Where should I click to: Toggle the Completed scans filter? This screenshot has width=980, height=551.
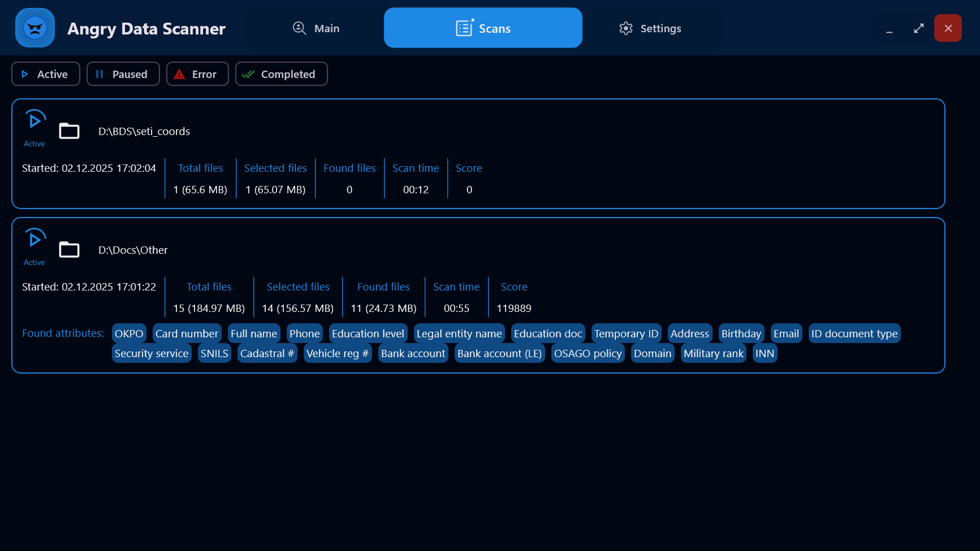(281, 74)
